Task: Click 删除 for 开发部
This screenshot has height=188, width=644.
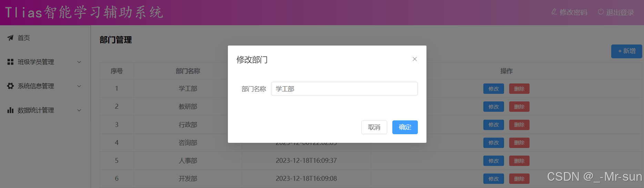Action: (x=519, y=179)
